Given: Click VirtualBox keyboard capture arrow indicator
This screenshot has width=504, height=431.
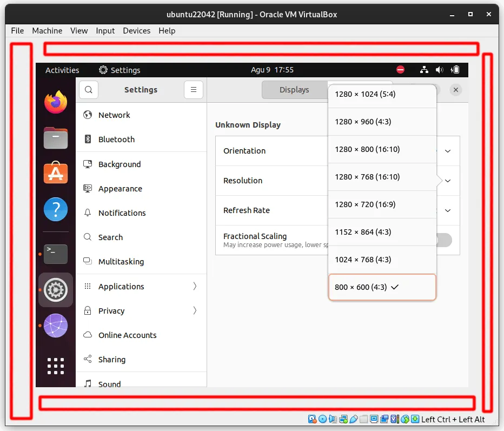Looking at the screenshot, I should [415, 419].
